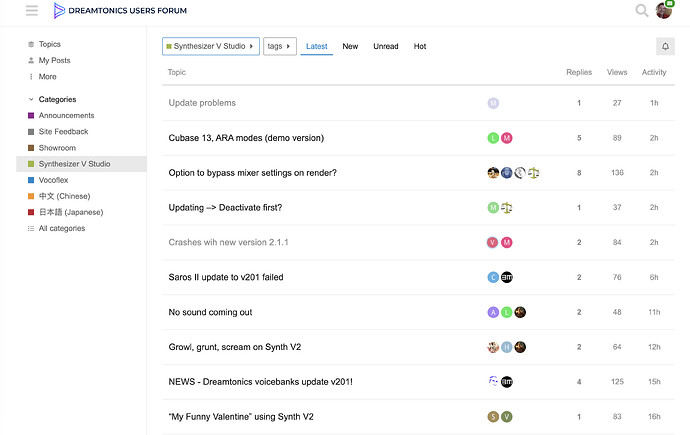Viewport: 690px width, 435px height.
Task: Click the Topics sidebar icon
Action: [x=31, y=44]
